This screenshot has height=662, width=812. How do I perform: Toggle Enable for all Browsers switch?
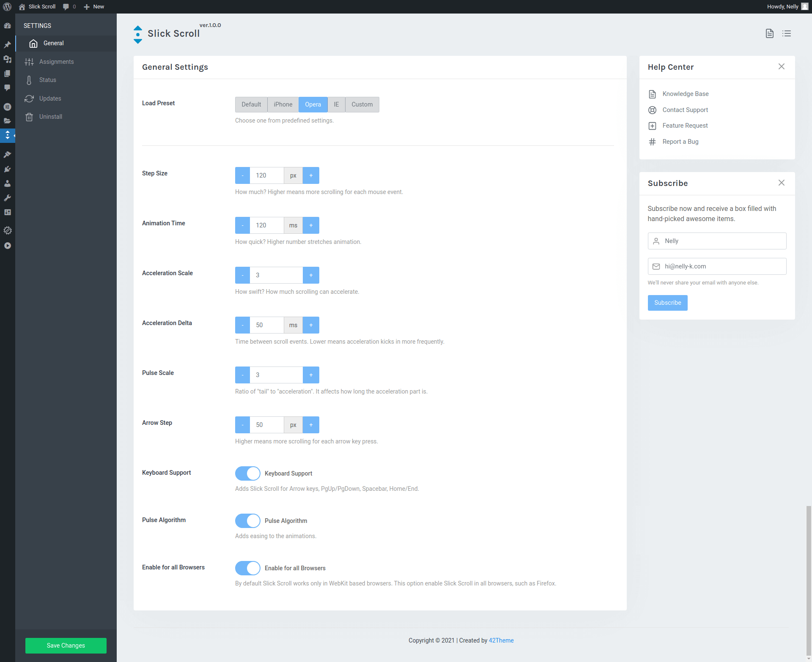[248, 568]
